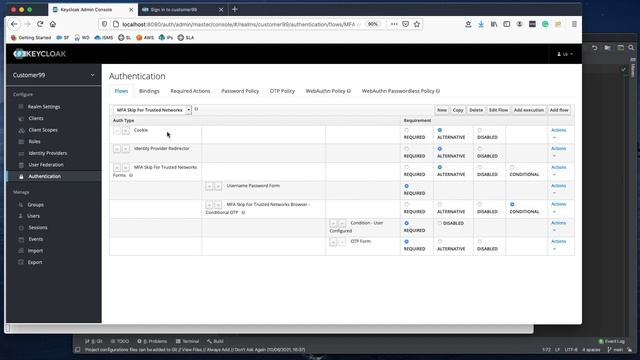Open the downloads arrow icon in toolbar
Image resolution: width=640 pixels, height=360 pixels.
click(x=481, y=24)
